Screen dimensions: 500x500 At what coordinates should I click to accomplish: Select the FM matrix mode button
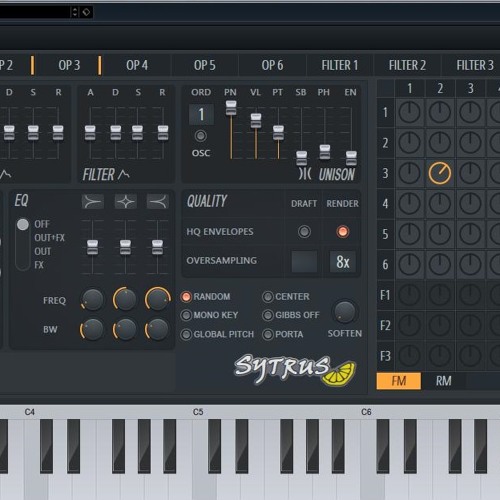point(399,381)
